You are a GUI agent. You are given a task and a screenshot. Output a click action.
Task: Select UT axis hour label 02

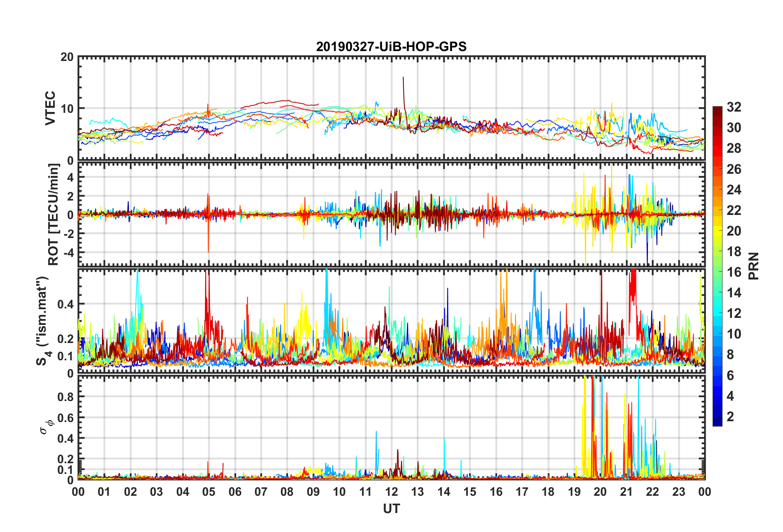tap(130, 492)
